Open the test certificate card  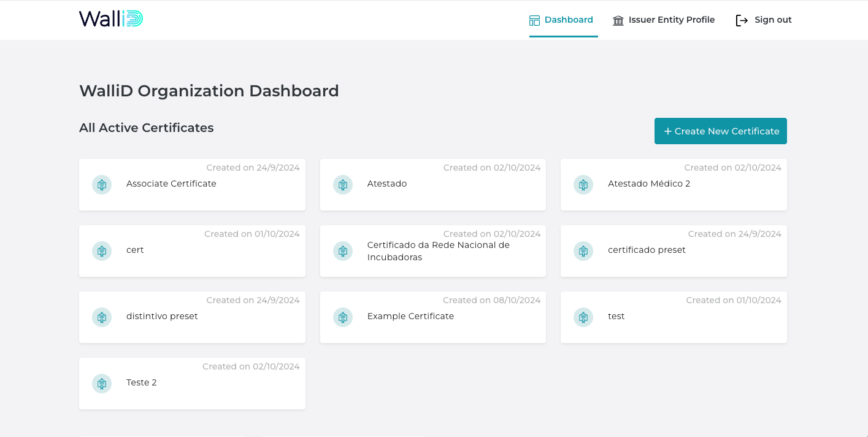pos(674,317)
